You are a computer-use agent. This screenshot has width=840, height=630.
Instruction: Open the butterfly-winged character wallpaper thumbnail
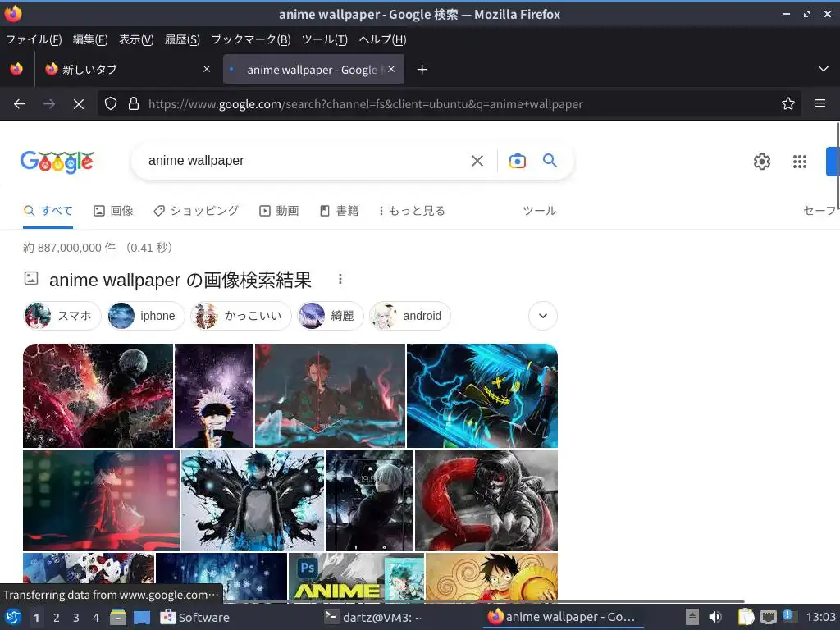pyautogui.click(x=253, y=500)
